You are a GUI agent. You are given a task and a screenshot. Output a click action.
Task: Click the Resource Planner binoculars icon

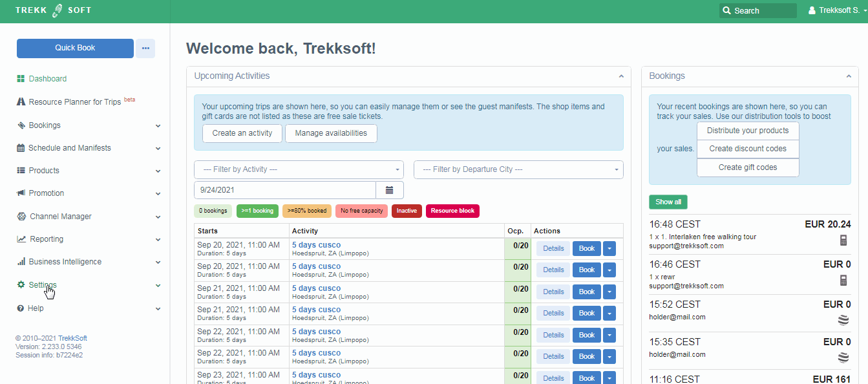coord(21,102)
